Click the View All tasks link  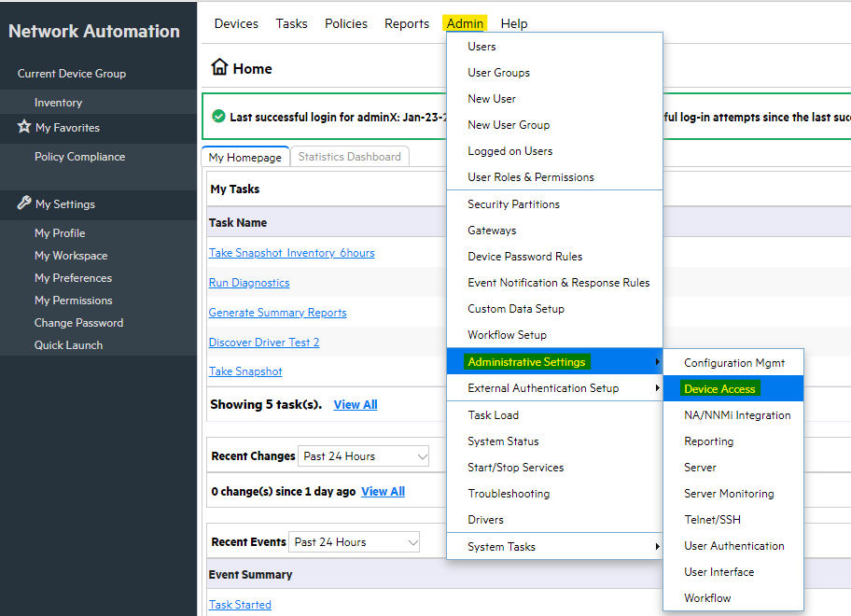[355, 404]
